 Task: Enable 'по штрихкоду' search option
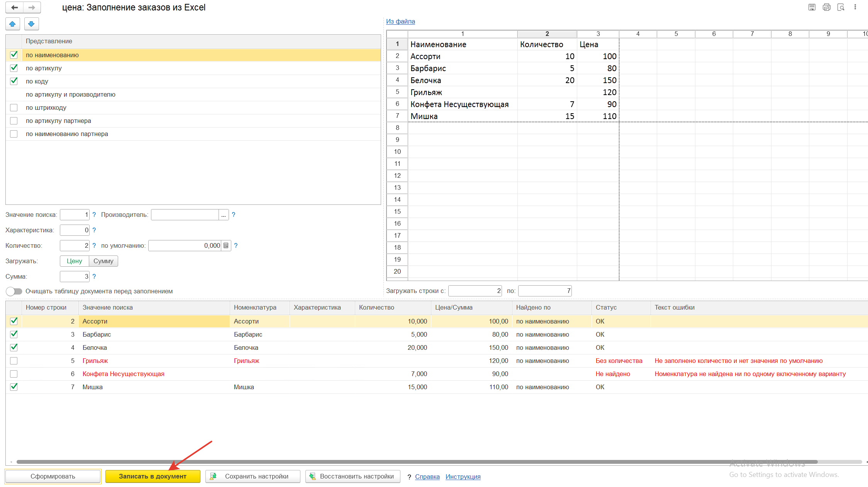14,107
